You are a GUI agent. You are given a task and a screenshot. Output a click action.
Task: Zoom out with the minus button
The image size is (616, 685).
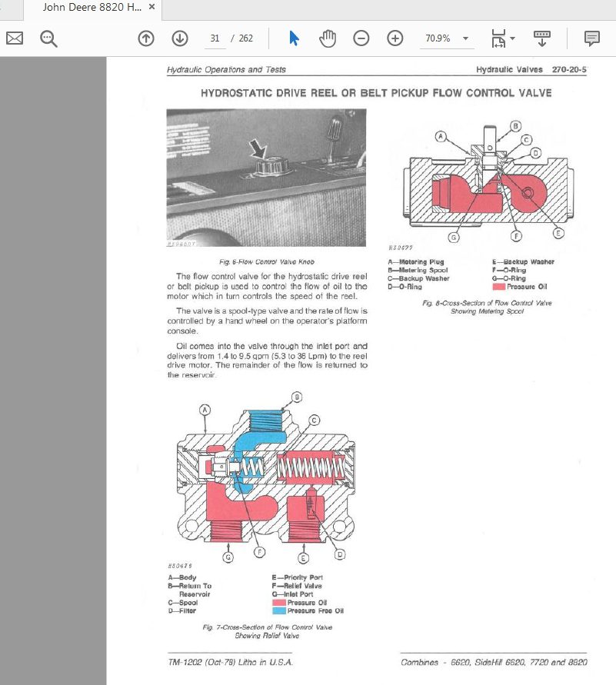[x=361, y=38]
